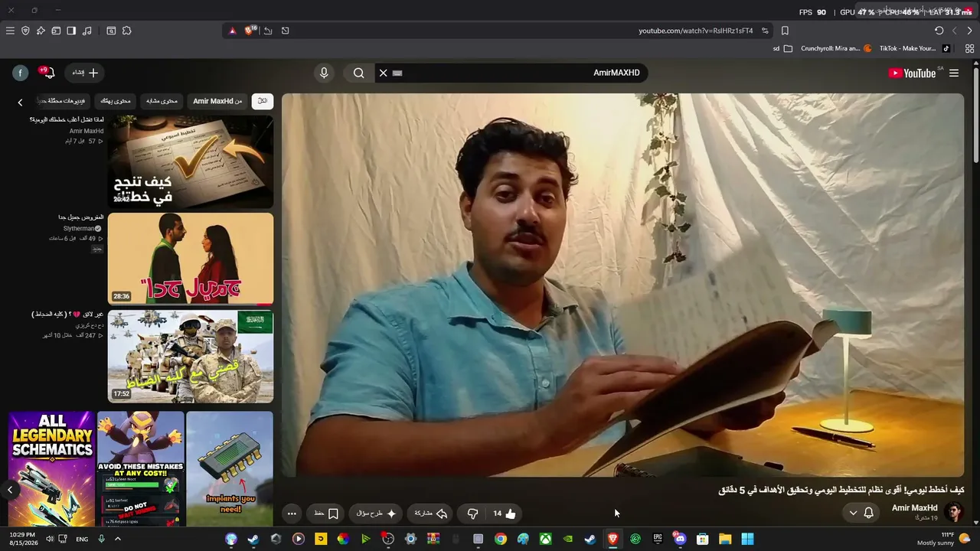
Task: Select the 'From Amir MaxHd' filter chip
Action: [217, 101]
